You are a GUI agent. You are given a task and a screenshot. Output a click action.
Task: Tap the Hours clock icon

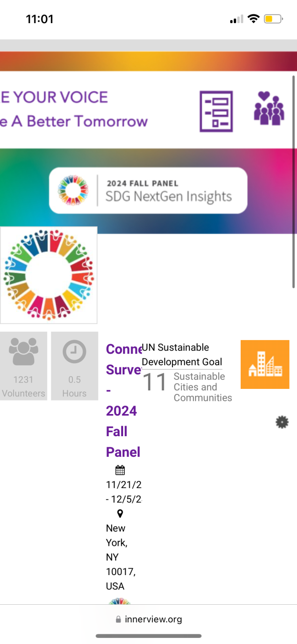[74, 352]
